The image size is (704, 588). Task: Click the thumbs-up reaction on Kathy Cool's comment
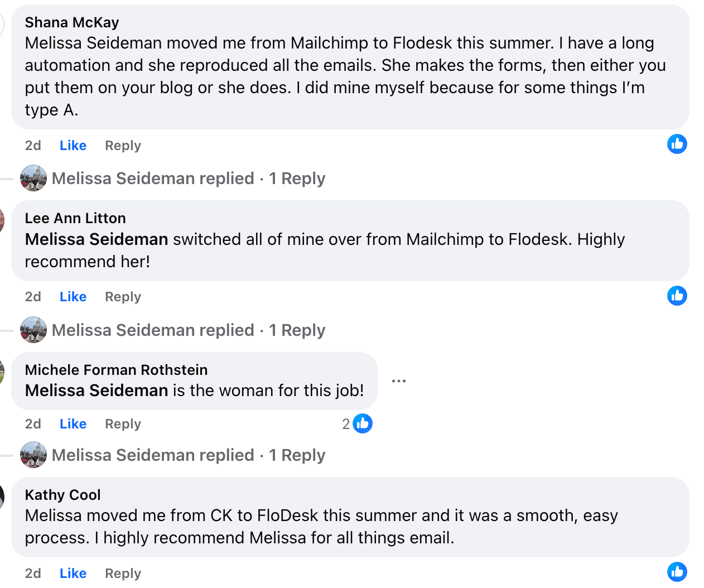click(677, 572)
